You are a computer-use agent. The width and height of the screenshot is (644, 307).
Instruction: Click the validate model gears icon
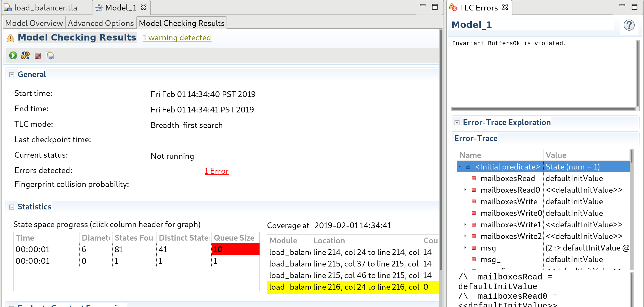(x=25, y=56)
